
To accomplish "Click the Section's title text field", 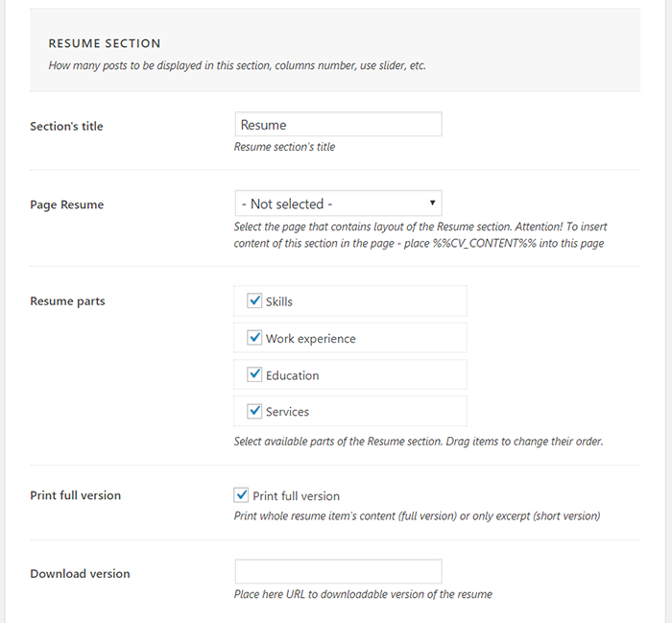I will [x=338, y=125].
